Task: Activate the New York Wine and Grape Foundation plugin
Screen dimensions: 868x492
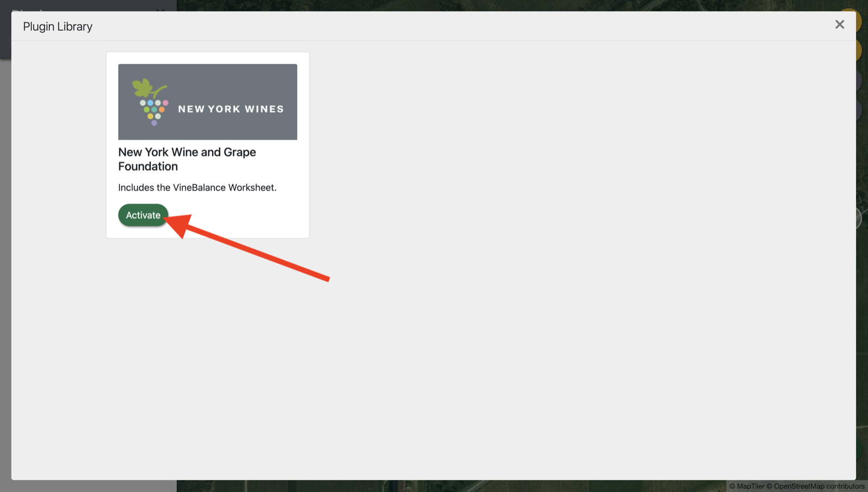Action: pos(143,215)
